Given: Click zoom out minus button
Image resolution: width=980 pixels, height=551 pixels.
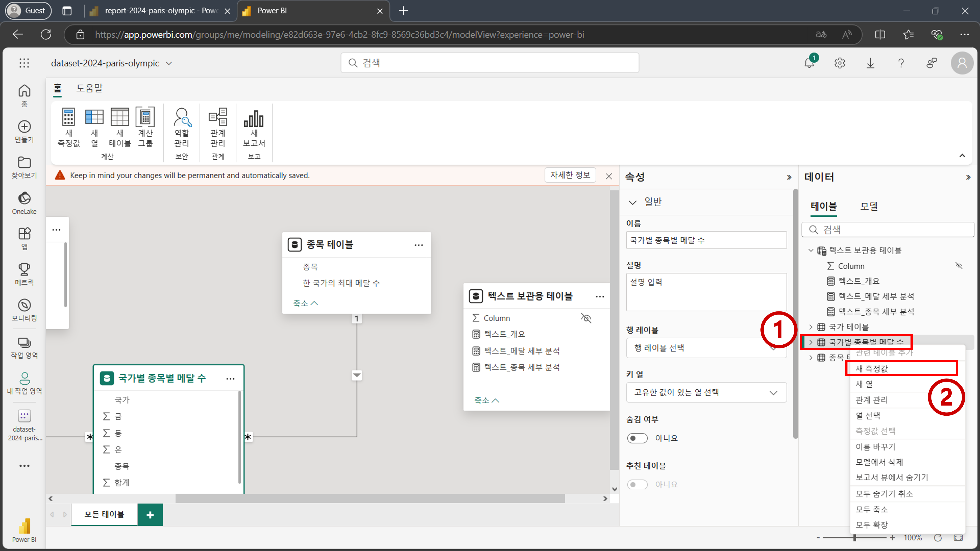Looking at the screenshot, I should [818, 538].
